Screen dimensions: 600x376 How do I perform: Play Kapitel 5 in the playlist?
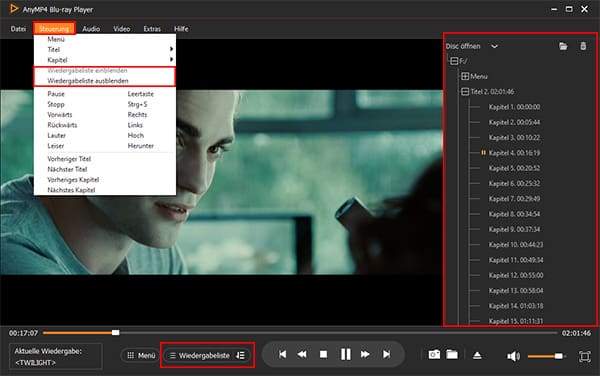514,168
